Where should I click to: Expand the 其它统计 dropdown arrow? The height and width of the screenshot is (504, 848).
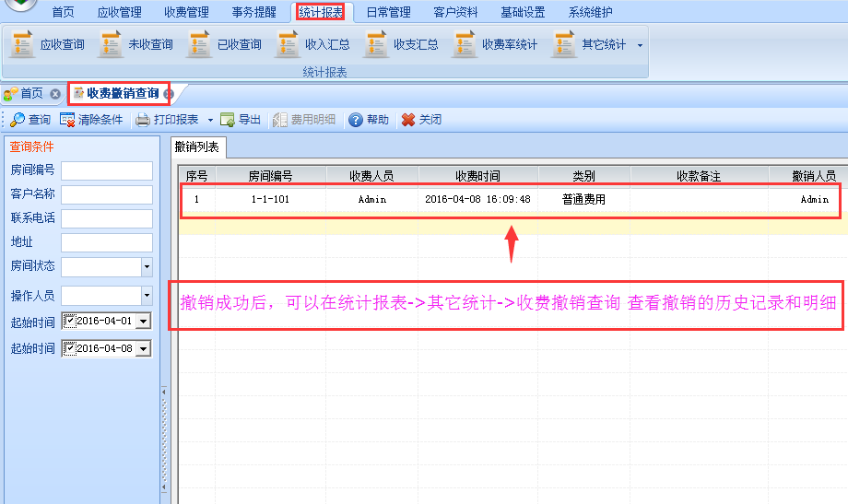tap(640, 45)
